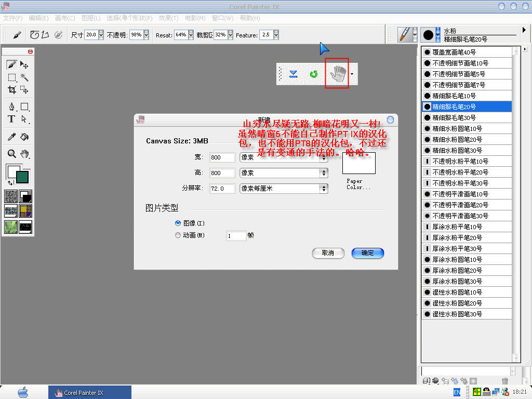Click the frame count input field
Screen dimensions: 532x399
(x=236, y=236)
